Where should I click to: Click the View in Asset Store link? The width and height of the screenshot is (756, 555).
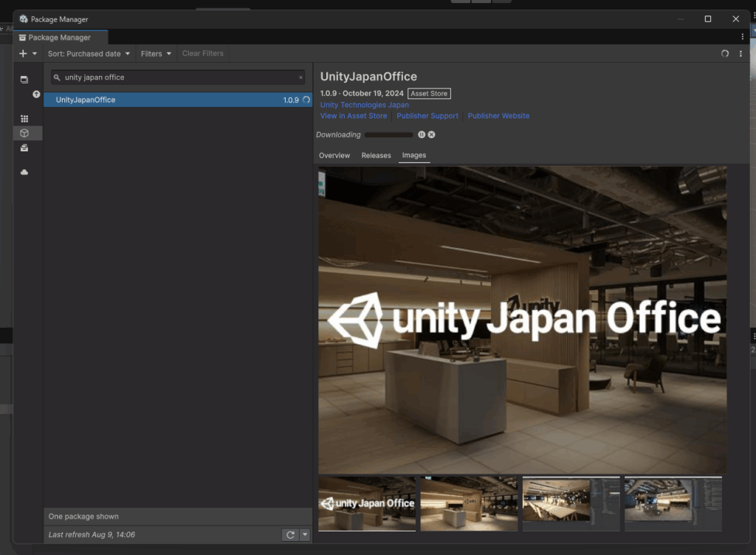tap(354, 116)
